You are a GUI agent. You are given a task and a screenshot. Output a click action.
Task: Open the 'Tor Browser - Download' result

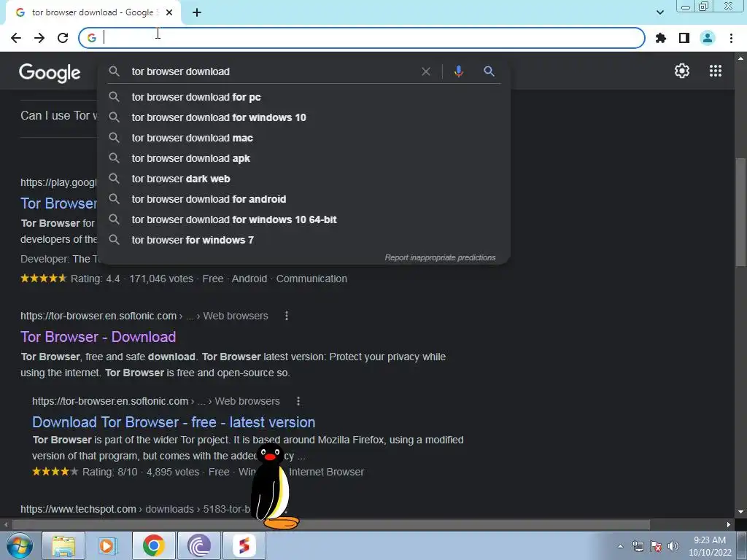[98, 337]
